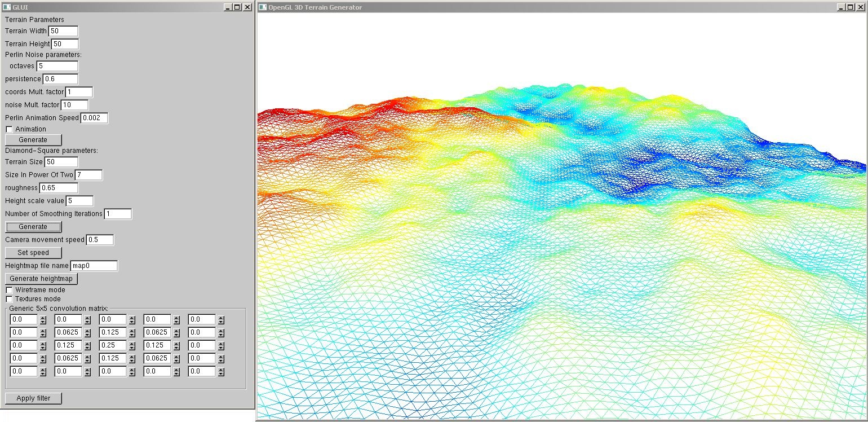The height and width of the screenshot is (422, 868).
Task: Maximize the OpenGL 3D Terrain Generator window
Action: pyautogui.click(x=850, y=7)
